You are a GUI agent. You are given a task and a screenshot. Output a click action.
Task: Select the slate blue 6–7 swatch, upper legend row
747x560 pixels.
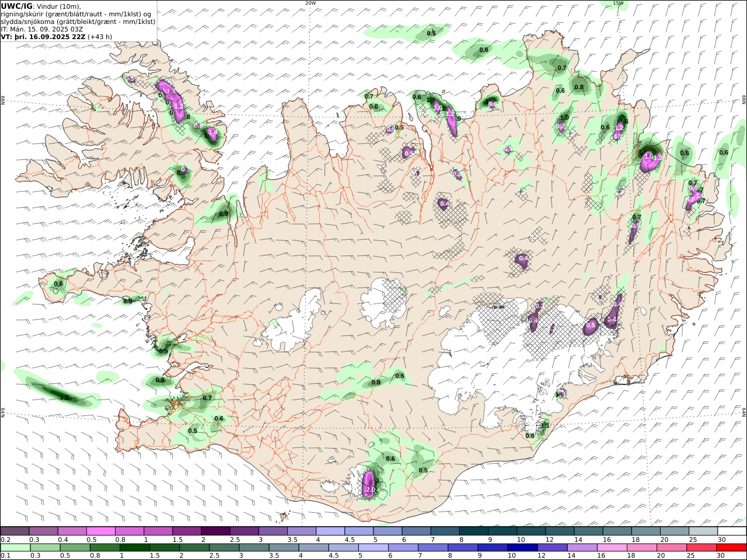tap(416, 531)
